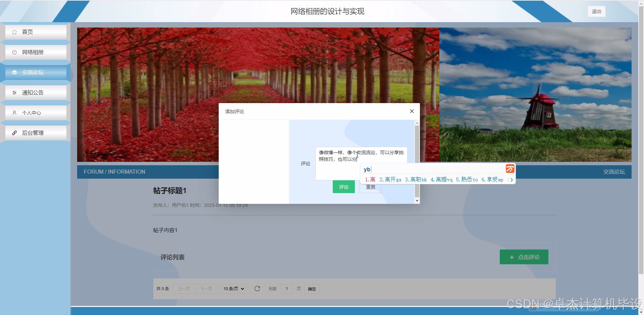Viewport: 644px width, 315px height.
Task: Click the plus icon in 点击评论 button
Action: point(512,257)
